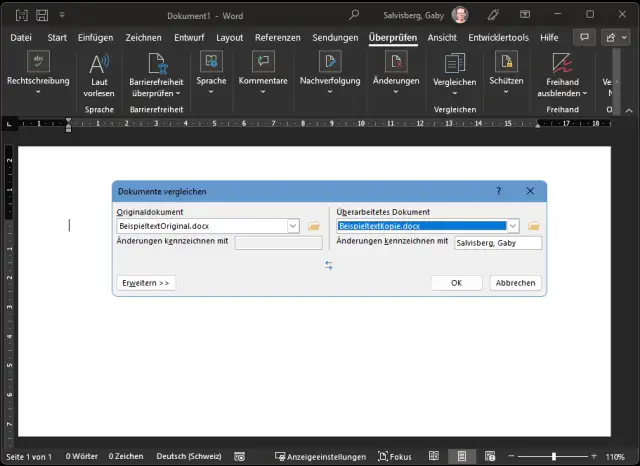Swap documents using the blue arrows icon
The height and width of the screenshot is (466, 640).
pos(329,265)
